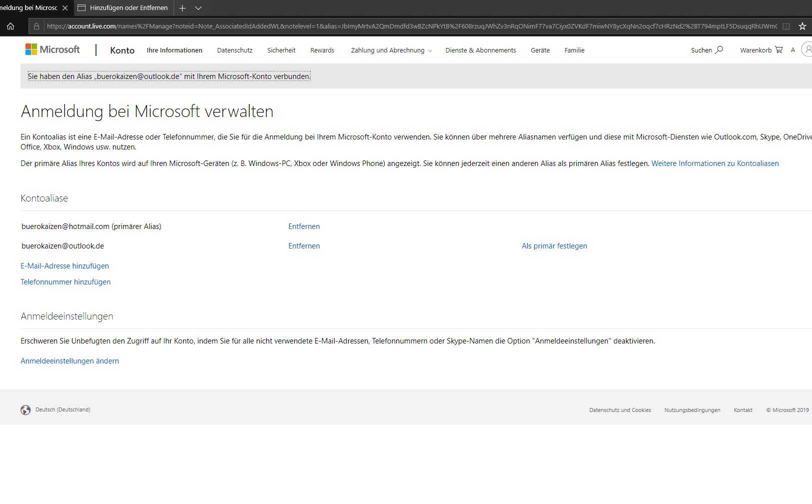Screen dimensions: 812x504
Task: Open the Warenkorb cart icon
Action: pos(778,49)
